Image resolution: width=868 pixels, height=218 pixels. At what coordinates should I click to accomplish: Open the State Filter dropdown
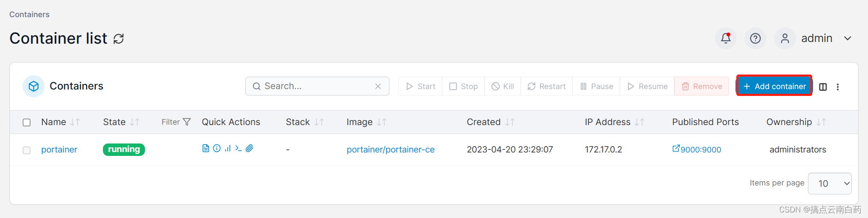(x=176, y=122)
